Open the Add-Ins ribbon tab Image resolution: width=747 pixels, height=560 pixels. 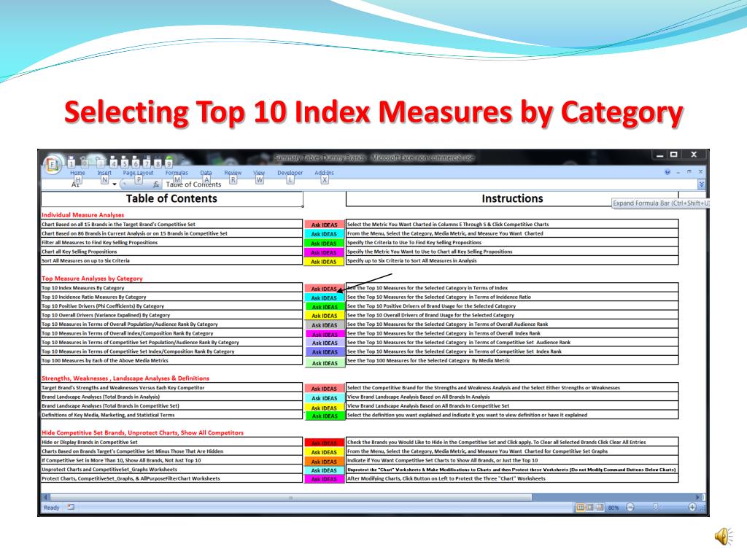(325, 173)
